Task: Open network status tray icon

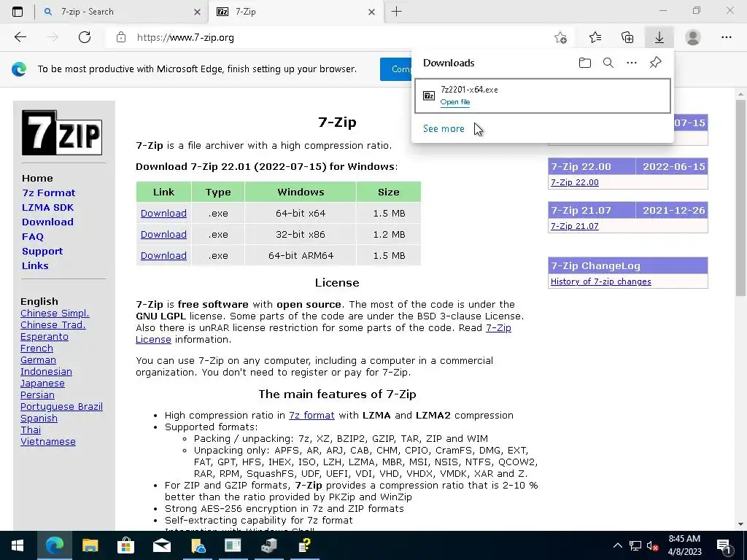Action: pos(635,545)
